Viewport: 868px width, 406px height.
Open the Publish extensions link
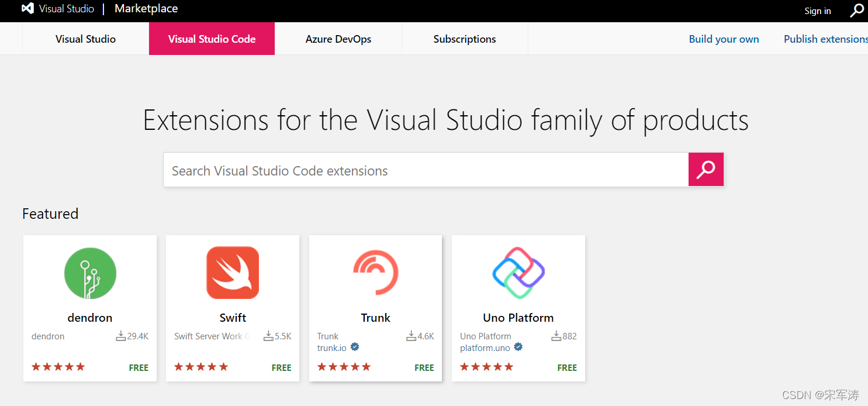point(826,39)
